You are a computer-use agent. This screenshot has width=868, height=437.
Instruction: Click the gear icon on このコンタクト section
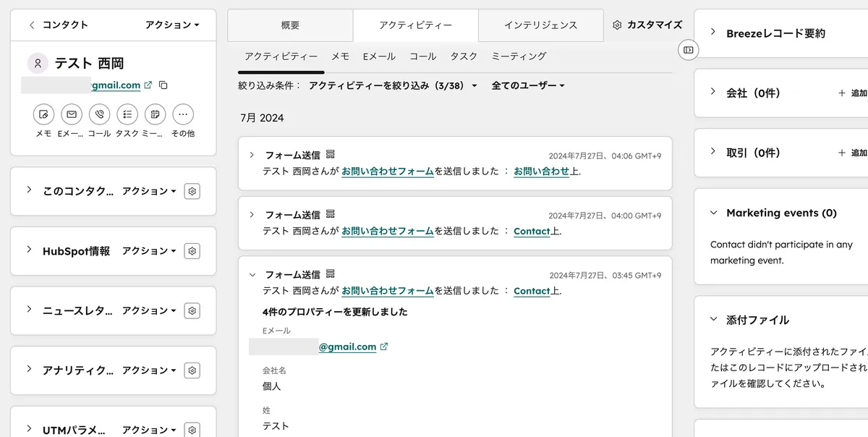(x=192, y=191)
